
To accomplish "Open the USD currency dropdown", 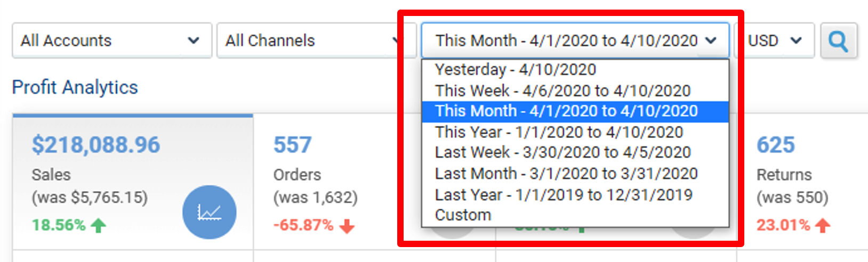I will 775,40.
